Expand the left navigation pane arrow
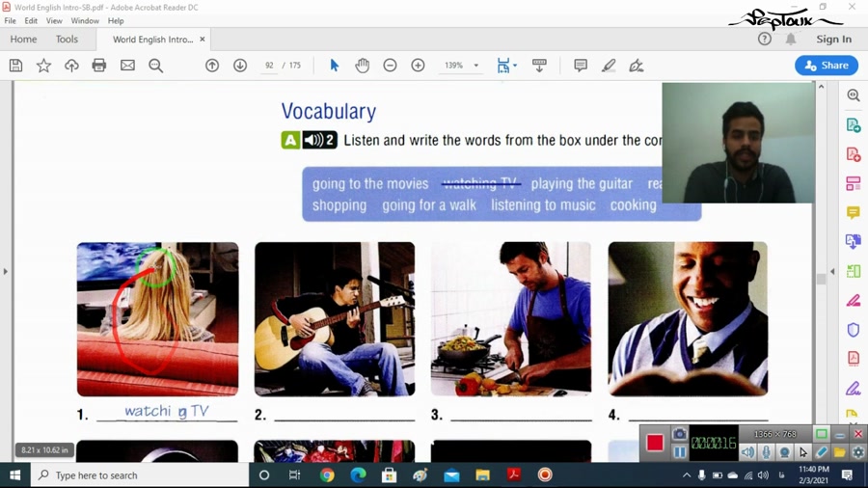This screenshot has width=868, height=488. click(6, 271)
